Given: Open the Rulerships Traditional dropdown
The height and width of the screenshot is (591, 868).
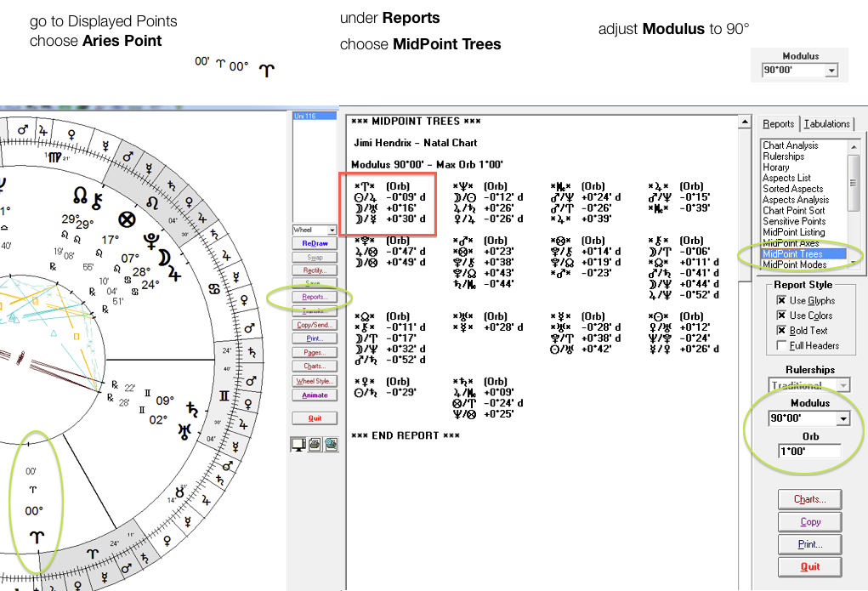Looking at the screenshot, I should pyautogui.click(x=842, y=385).
